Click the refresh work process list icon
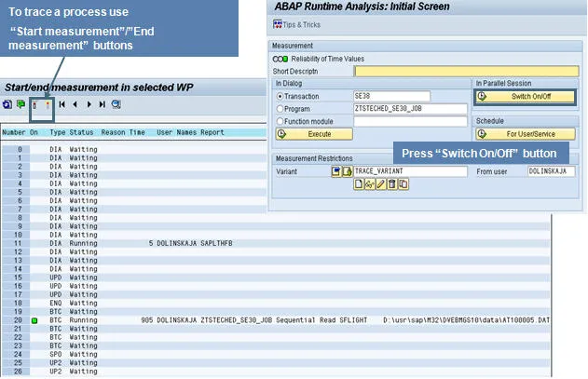Viewport: 588px width, 379px height. point(7,104)
